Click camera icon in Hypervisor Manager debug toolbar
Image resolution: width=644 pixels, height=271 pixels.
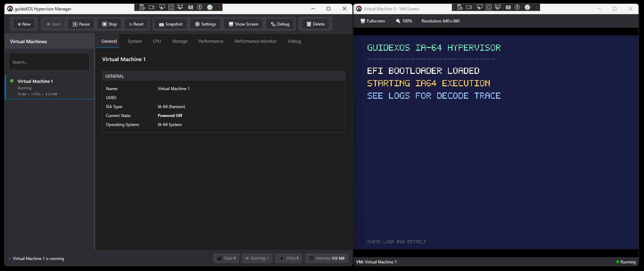point(152,7)
